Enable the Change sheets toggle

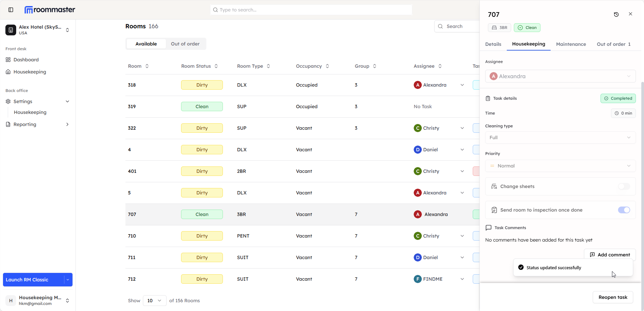coord(624,186)
